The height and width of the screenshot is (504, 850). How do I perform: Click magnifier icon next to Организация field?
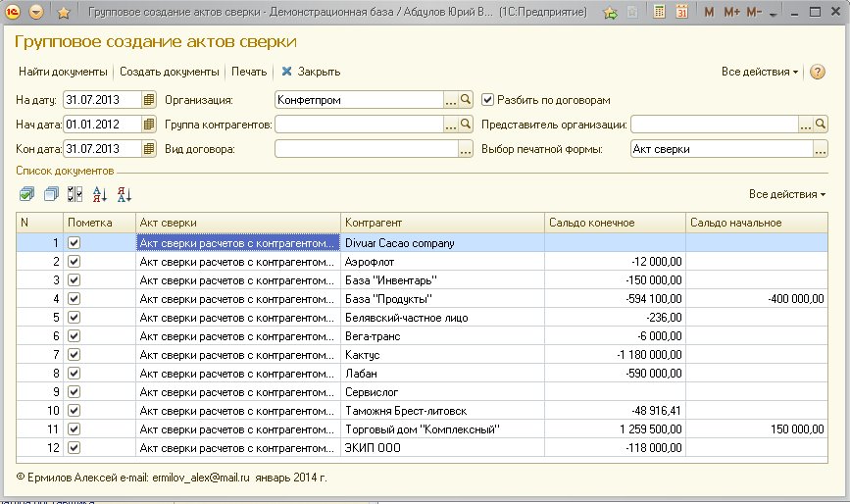coord(467,100)
